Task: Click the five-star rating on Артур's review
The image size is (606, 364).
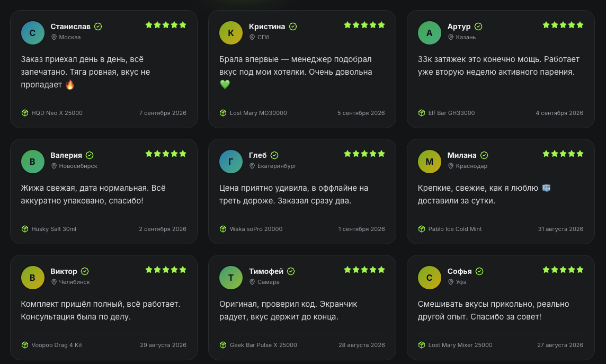Action: pos(563,25)
